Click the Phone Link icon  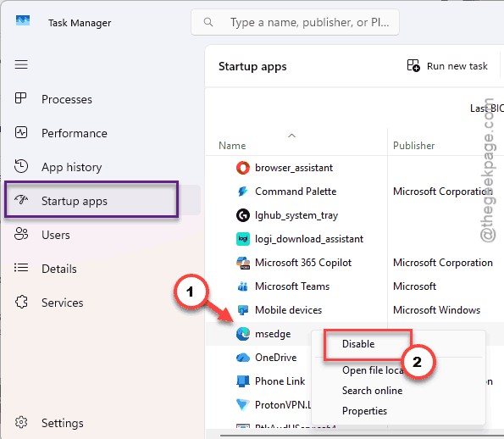(x=243, y=381)
